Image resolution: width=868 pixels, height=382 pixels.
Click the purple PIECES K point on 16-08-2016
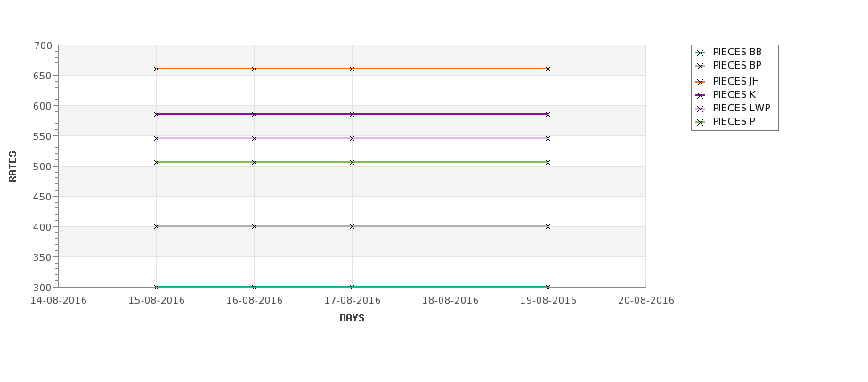254,114
